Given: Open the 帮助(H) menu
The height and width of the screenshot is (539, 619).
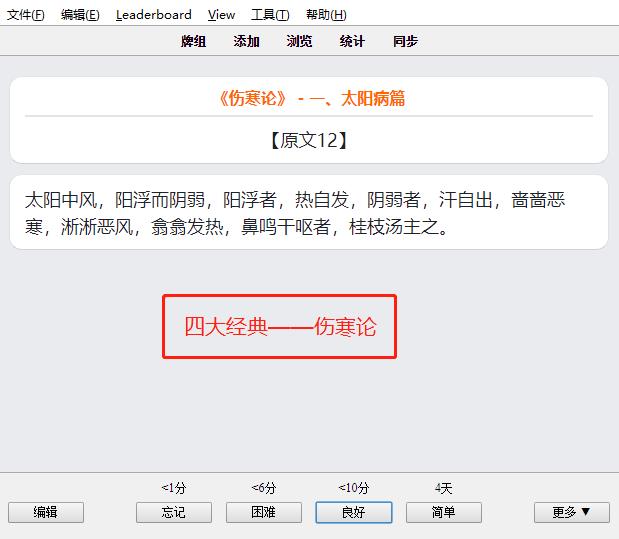Looking at the screenshot, I should tap(326, 15).
